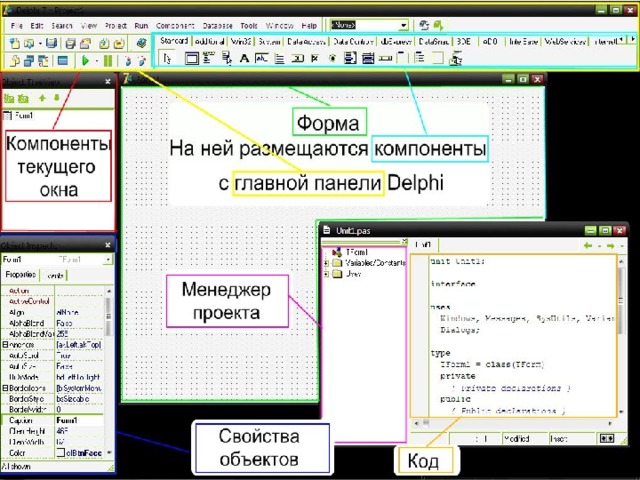The width and height of the screenshot is (640, 480).
Task: Click the Color property clBtnFace swatch
Action: 61,453
